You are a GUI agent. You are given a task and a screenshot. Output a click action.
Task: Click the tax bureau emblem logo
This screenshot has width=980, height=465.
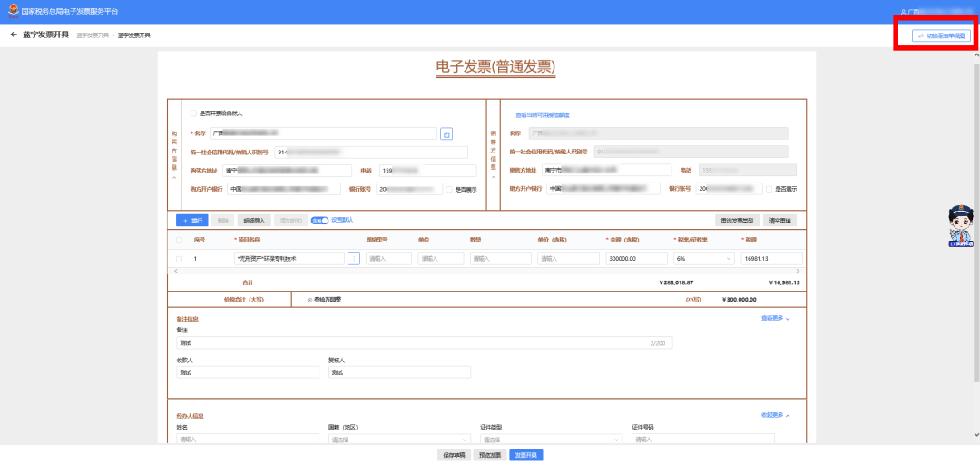(13, 11)
